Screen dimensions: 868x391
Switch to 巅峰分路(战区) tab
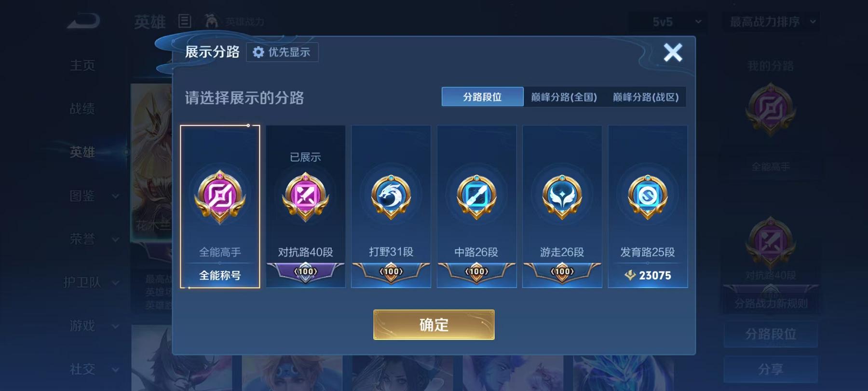(x=645, y=97)
